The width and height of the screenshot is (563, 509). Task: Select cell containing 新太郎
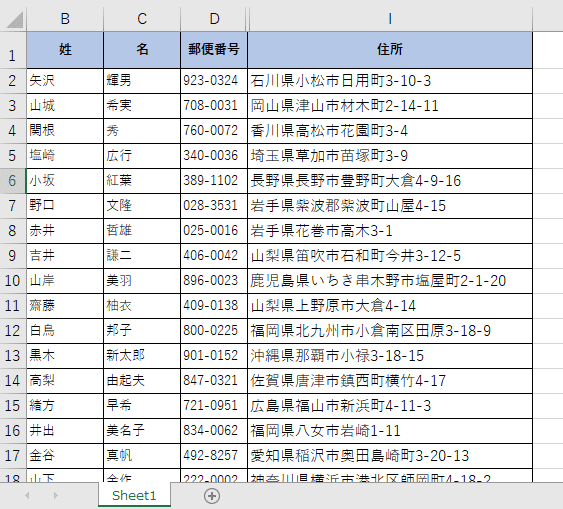point(142,356)
